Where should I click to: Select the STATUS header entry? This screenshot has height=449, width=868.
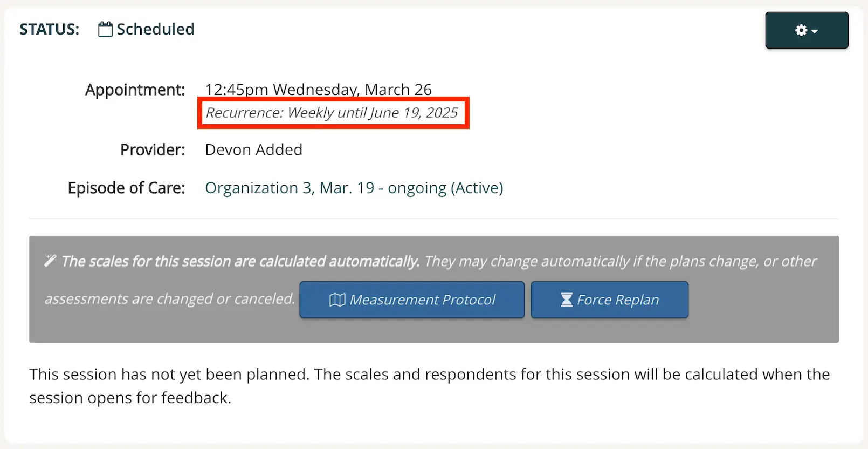pyautogui.click(x=49, y=29)
